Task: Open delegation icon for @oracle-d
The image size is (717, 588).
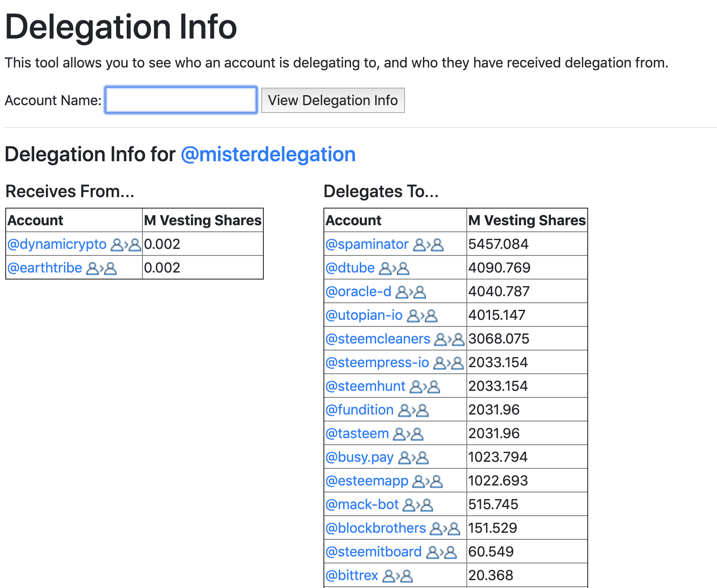Action: [411, 292]
